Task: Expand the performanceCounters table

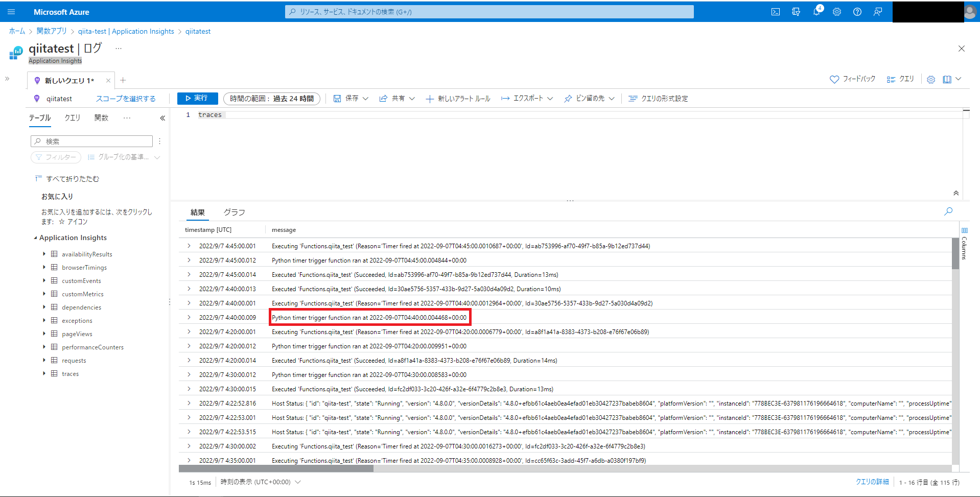Action: point(44,347)
